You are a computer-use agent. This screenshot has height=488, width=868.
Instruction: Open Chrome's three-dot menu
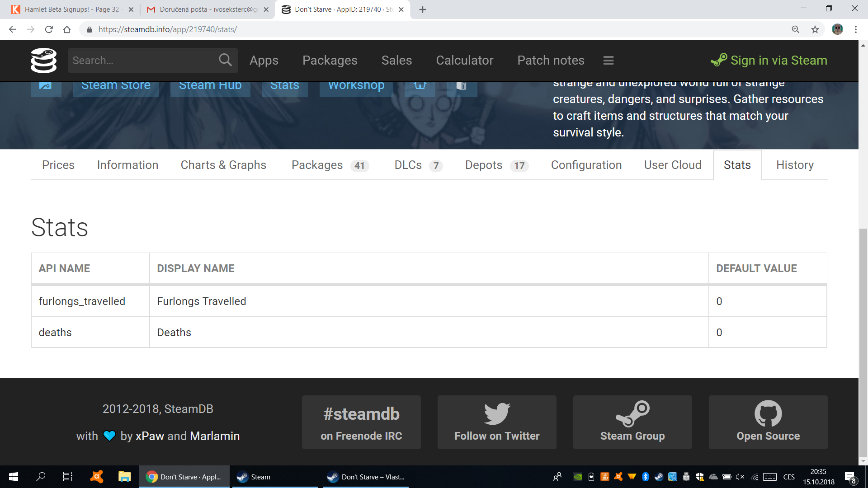[855, 29]
